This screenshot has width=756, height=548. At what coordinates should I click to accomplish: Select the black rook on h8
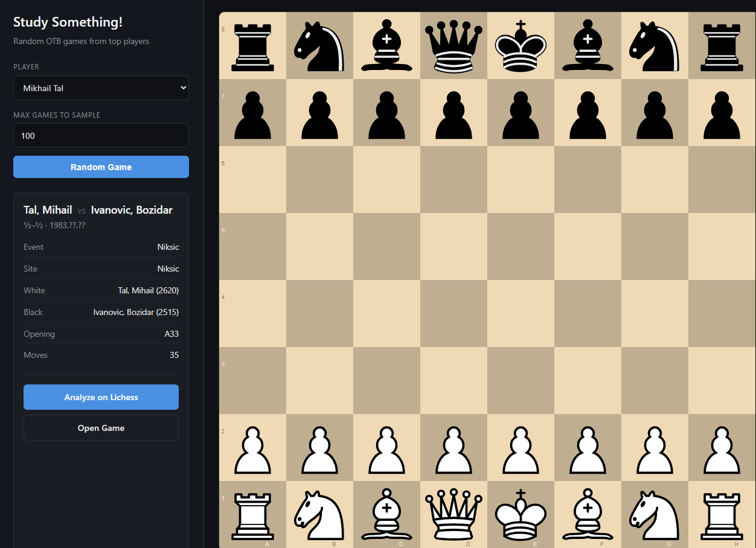point(722,46)
